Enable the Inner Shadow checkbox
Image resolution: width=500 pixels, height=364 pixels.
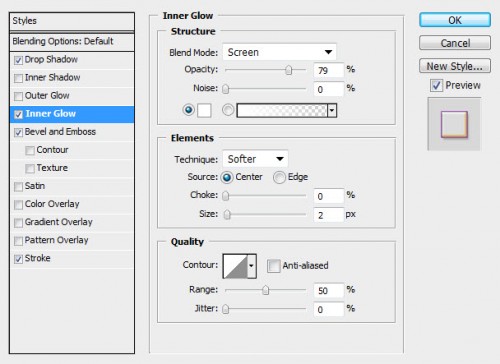point(18,78)
